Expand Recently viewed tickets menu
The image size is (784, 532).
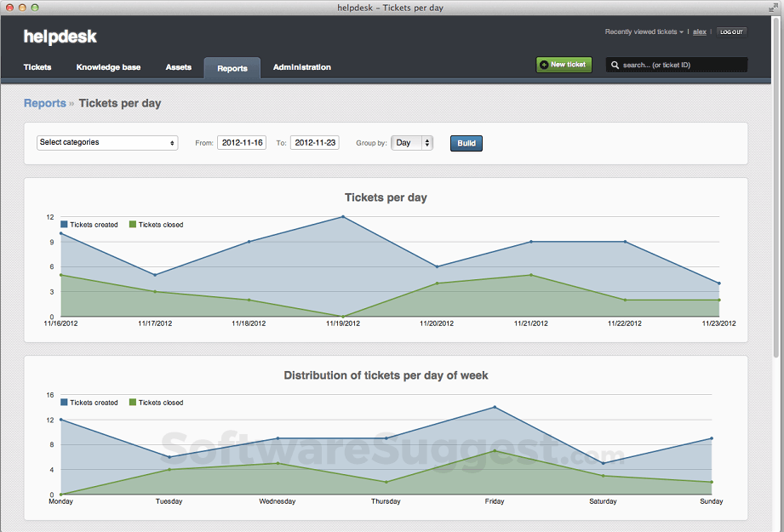point(644,32)
